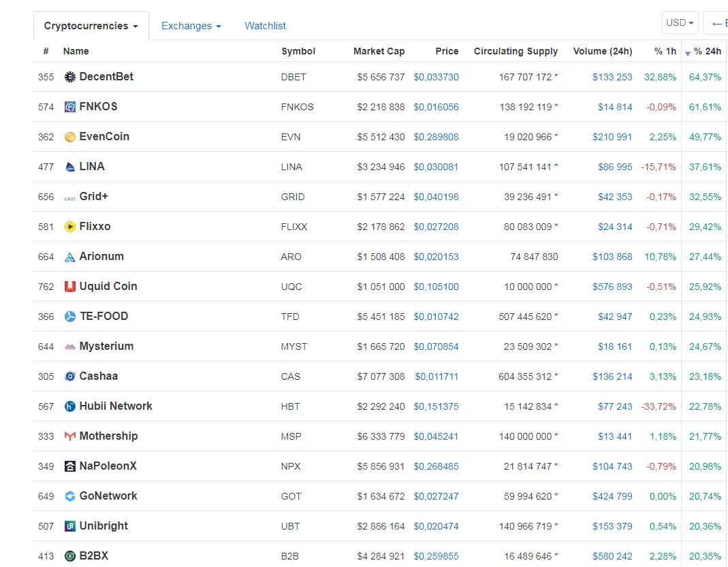Sort table by Market Cap column
728x567 pixels.
click(x=379, y=51)
